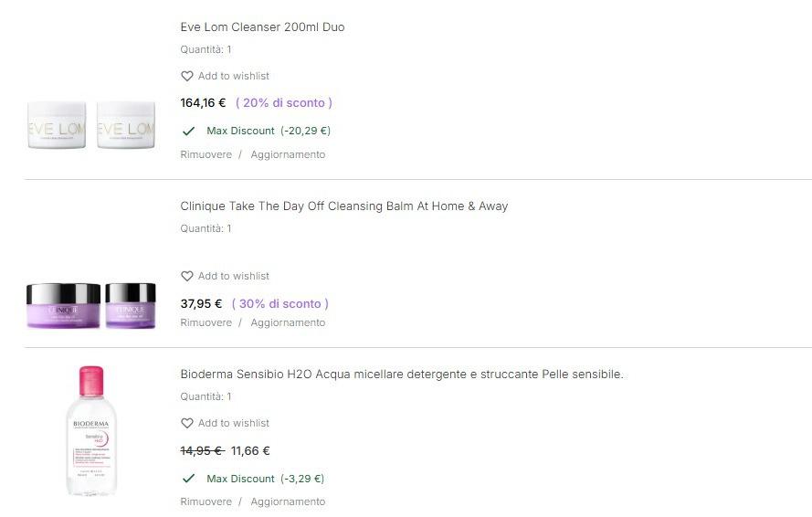Open Bioderma Sensibio H2O product title

click(401, 375)
